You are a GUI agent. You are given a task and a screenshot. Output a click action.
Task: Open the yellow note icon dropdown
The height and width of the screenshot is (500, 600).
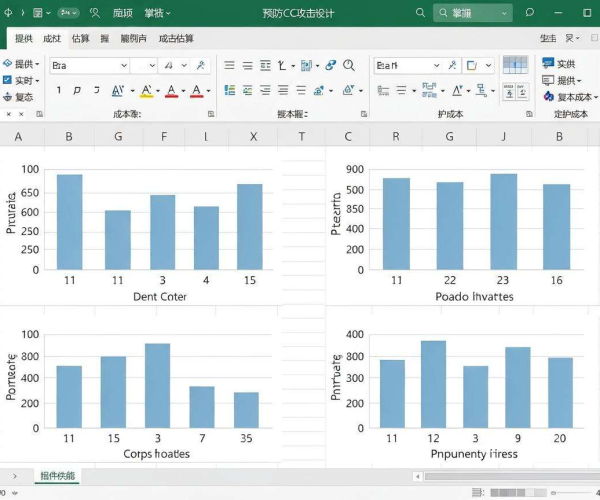(489, 65)
